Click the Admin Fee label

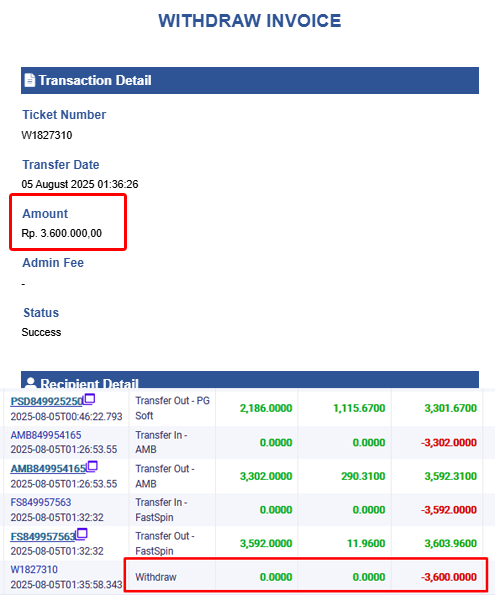(x=53, y=262)
